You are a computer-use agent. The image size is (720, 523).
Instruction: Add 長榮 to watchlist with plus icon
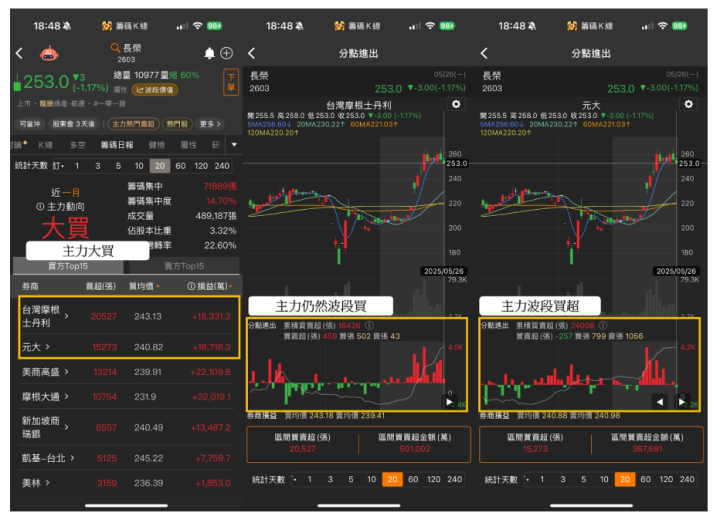[226, 53]
